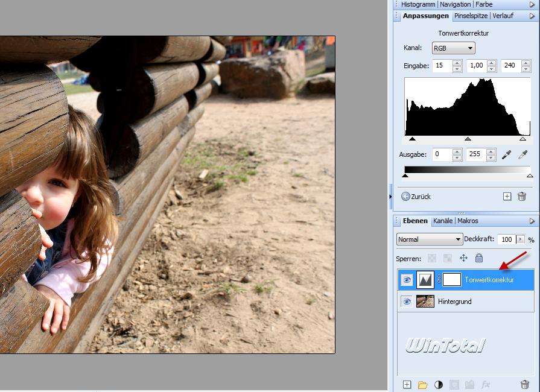The width and height of the screenshot is (540, 392).
Task: Click the Eingabe gamma 1,00 field
Action: 477,65
